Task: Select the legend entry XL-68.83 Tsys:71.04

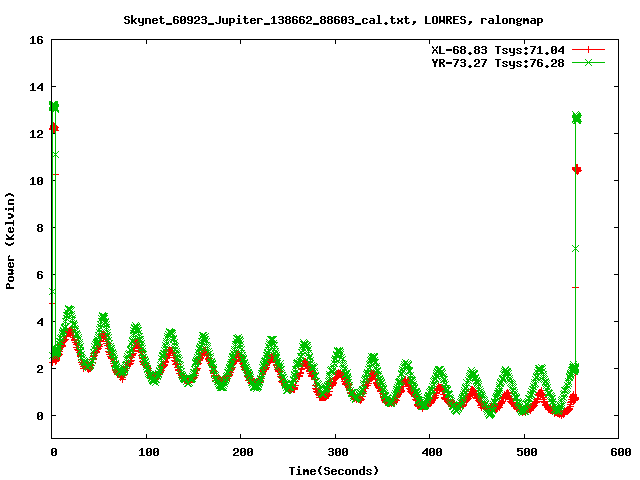Action: (x=498, y=50)
